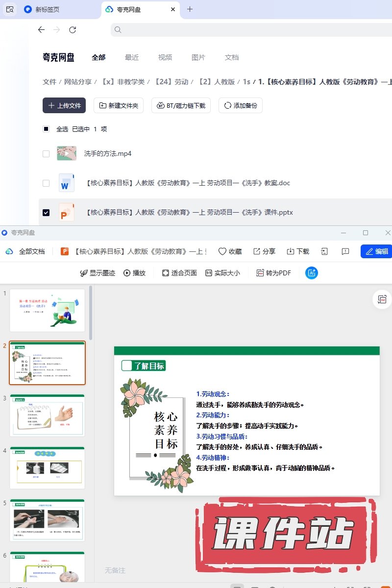
Task: Toggle the 全选 select-all checkbox
Action: 46,129
